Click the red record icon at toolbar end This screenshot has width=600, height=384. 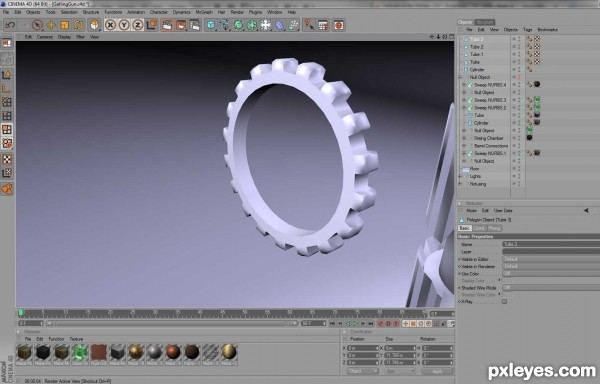338,25
